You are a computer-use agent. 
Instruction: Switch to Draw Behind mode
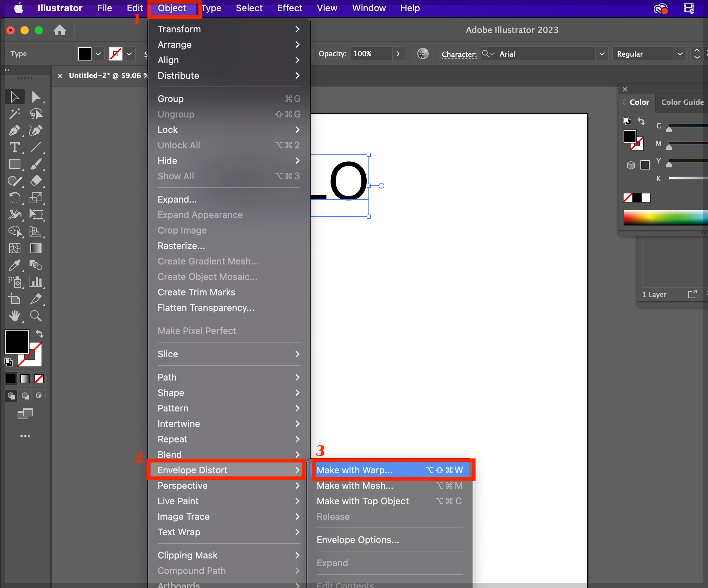[x=25, y=396]
